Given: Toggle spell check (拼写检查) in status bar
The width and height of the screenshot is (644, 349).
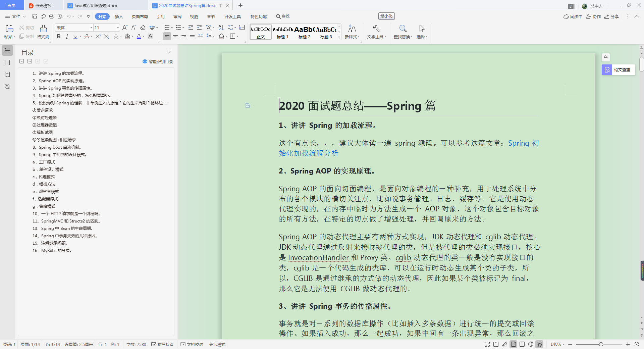Looking at the screenshot, I should tap(163, 344).
